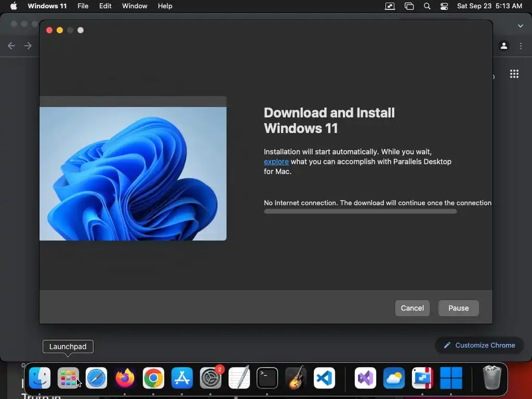Click Customize Chrome button
The width and height of the screenshot is (532, 399).
[480, 345]
